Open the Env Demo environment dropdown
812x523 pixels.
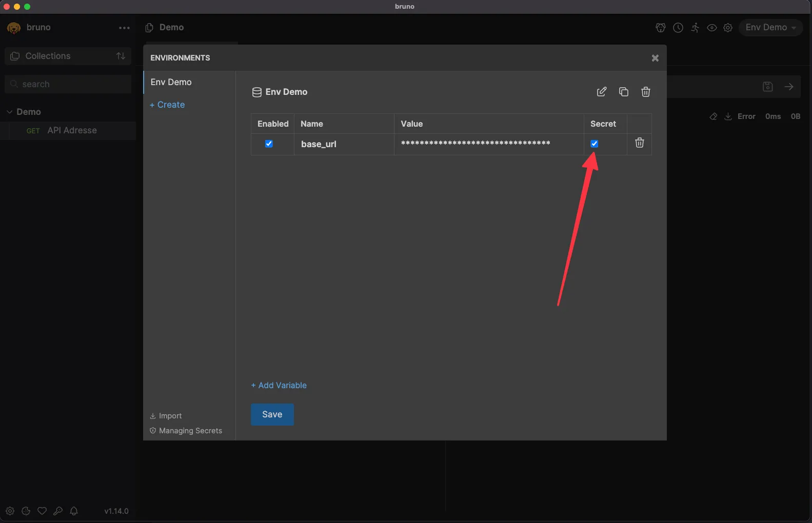[x=770, y=28]
